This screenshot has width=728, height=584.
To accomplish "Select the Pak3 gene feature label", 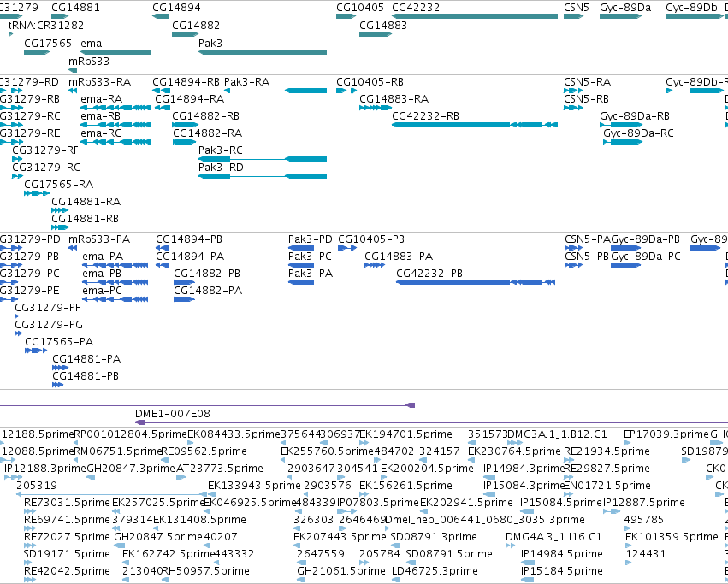I will 210,43.
